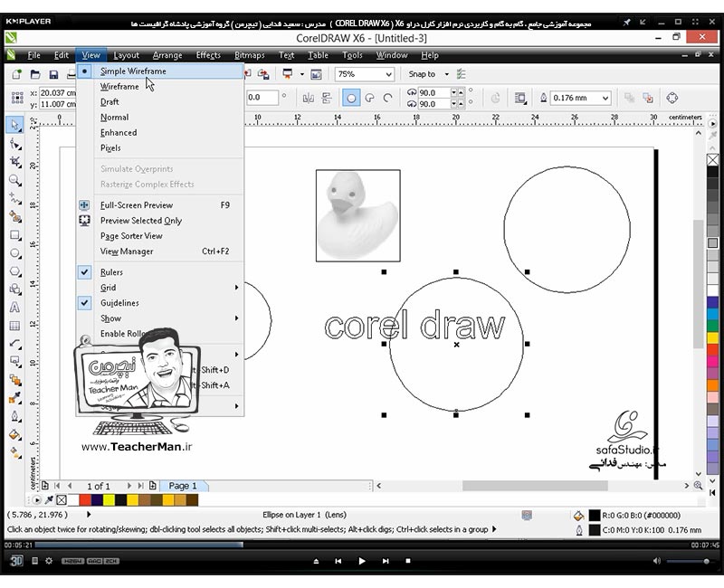Click the KMPlayer stop button

tap(408, 561)
